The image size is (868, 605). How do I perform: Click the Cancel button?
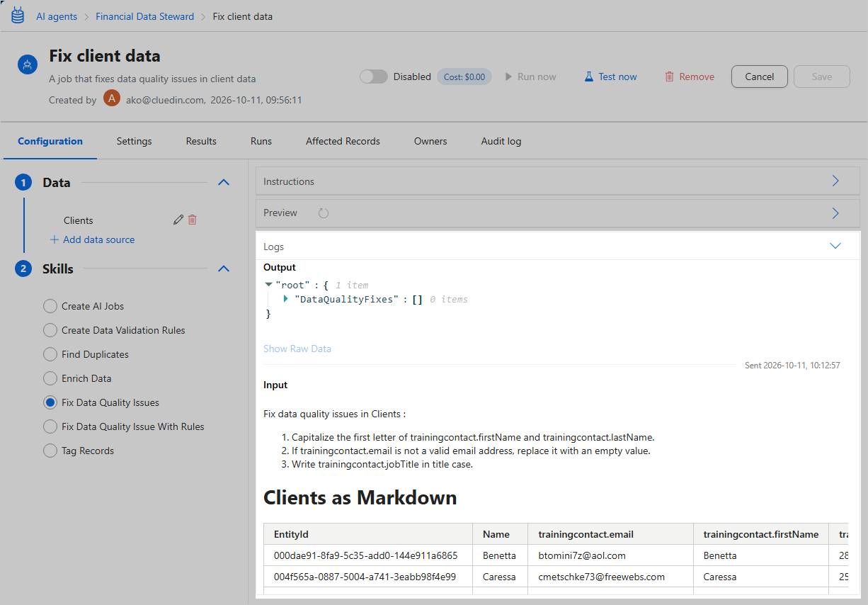tap(760, 77)
